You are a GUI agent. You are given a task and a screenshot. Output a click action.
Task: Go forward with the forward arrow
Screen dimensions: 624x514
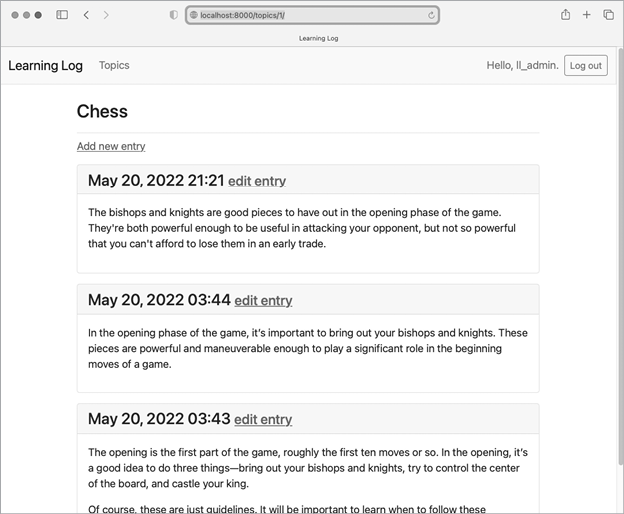(106, 15)
